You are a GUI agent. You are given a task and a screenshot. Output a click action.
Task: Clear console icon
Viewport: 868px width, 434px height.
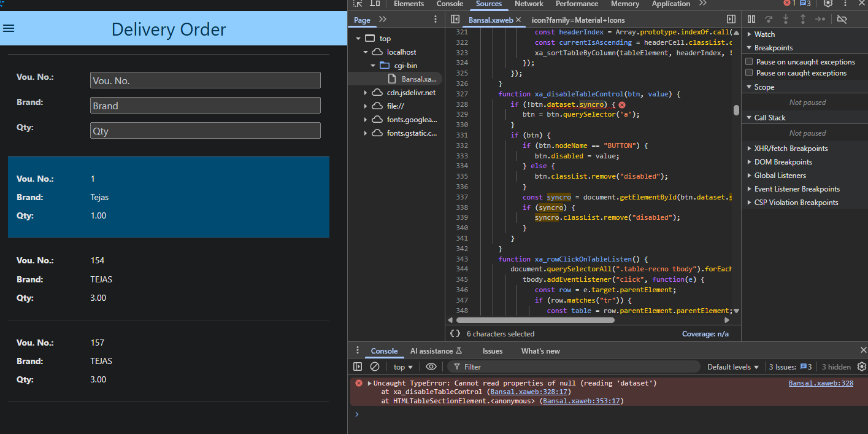click(x=375, y=366)
